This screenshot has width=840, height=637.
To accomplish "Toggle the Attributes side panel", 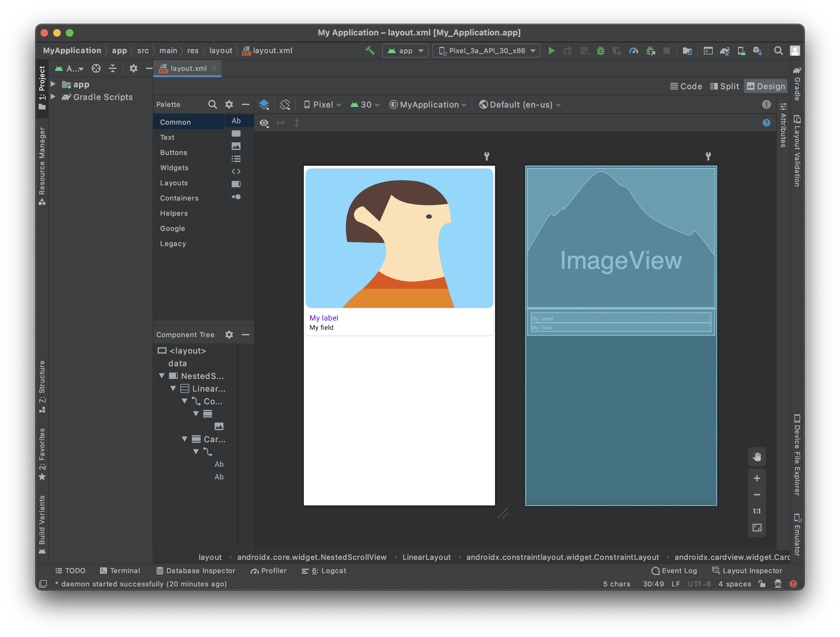I will [783, 125].
